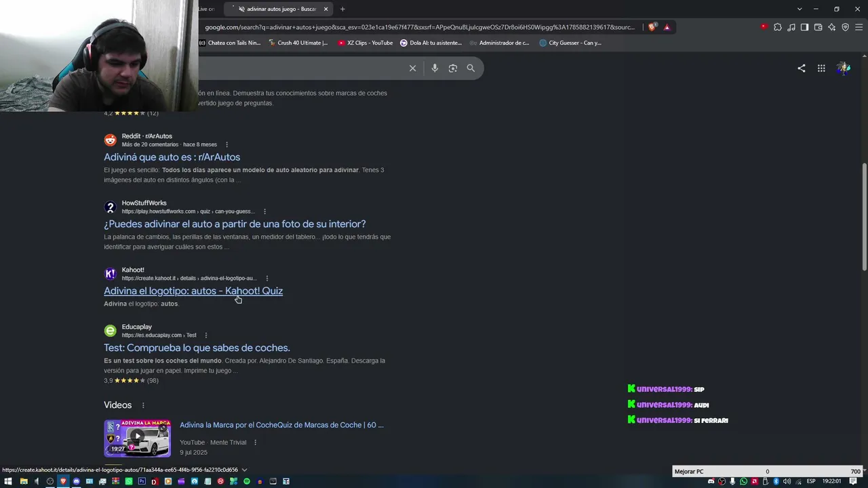Open 'Adivina la Marca por el Coche' video link
The height and width of the screenshot is (488, 868).
coord(281,425)
